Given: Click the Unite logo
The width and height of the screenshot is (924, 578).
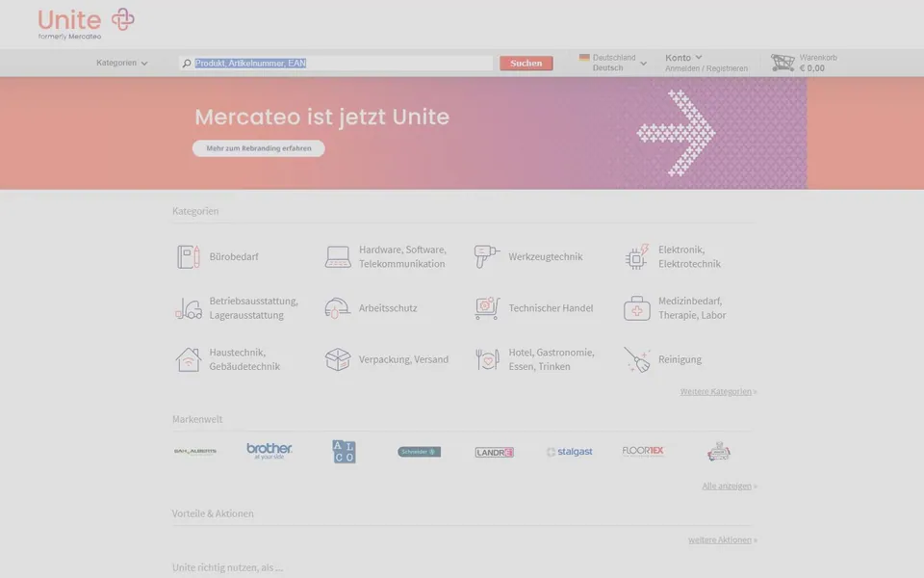Looking at the screenshot, I should tap(86, 23).
